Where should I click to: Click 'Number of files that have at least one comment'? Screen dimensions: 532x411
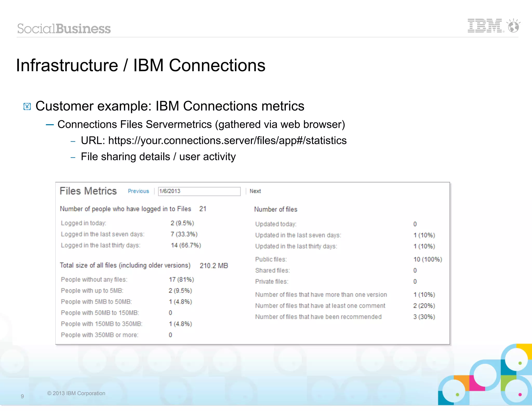click(320, 306)
